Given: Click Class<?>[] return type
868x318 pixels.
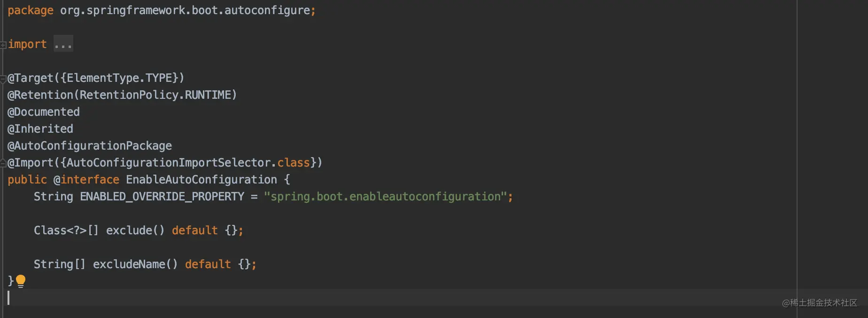Looking at the screenshot, I should [66, 231].
